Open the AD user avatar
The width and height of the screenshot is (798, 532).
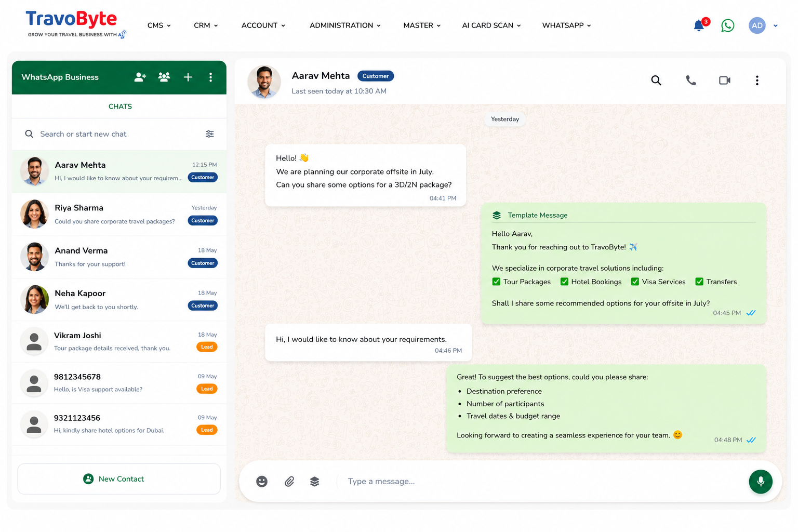click(x=757, y=25)
